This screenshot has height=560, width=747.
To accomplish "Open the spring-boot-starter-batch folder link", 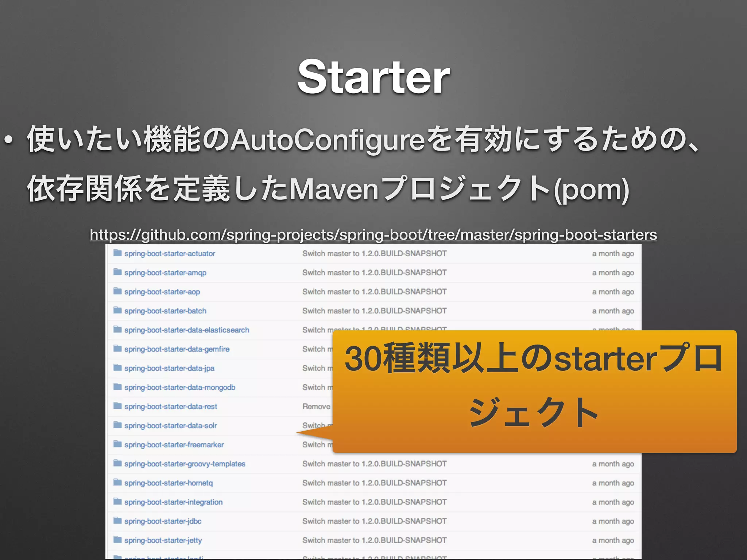I will click(165, 311).
